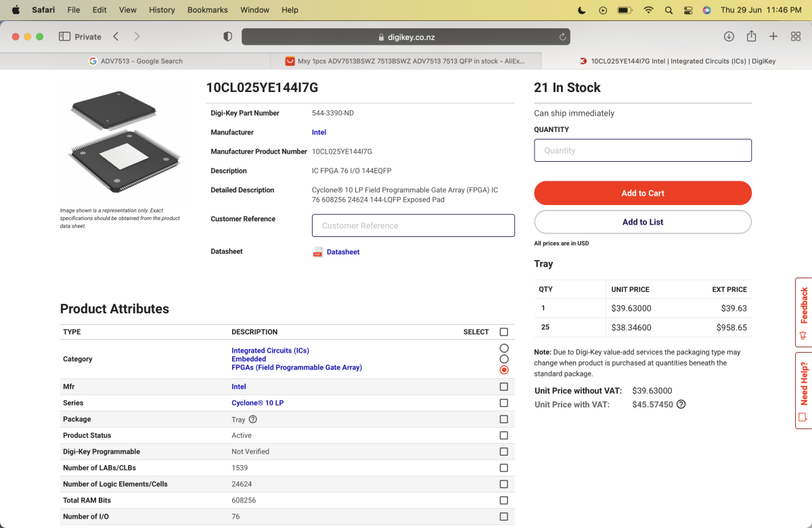
Task: Select Integrated Circuits (ICs) radio button
Action: (x=504, y=348)
